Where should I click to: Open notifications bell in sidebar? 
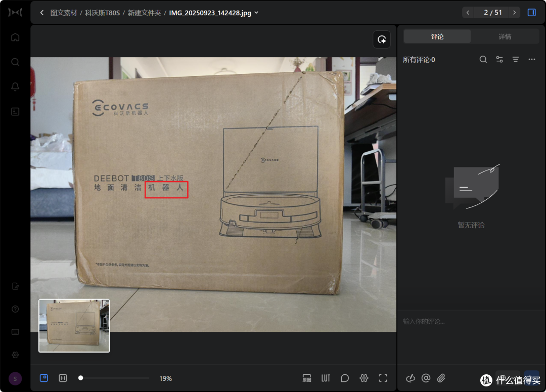15,87
